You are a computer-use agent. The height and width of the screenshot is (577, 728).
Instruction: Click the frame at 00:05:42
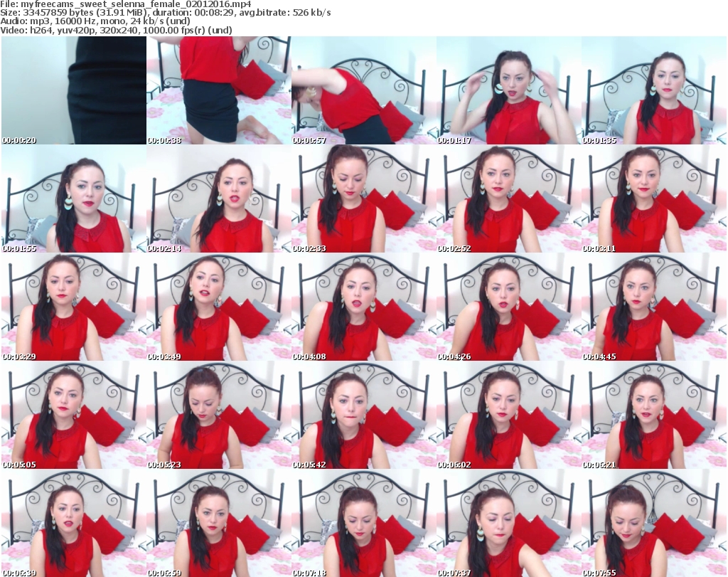pyautogui.click(x=364, y=415)
